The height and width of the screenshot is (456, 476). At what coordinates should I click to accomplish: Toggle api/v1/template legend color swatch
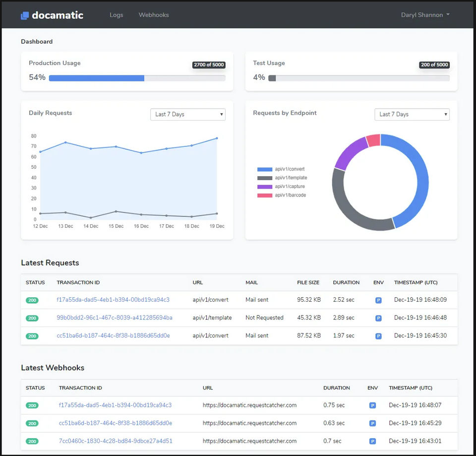[265, 178]
